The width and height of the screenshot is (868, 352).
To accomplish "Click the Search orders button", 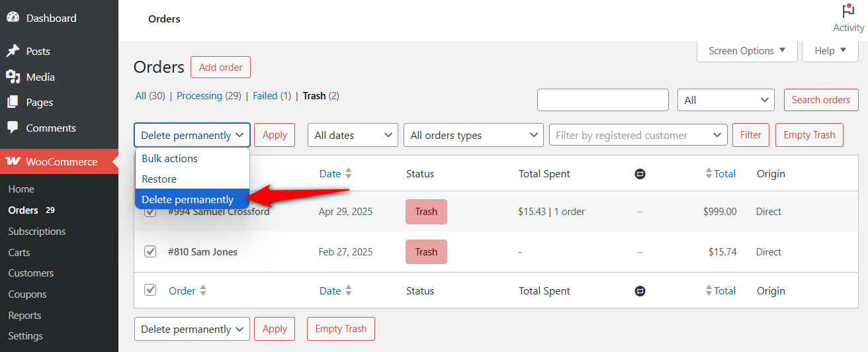I will pos(821,100).
